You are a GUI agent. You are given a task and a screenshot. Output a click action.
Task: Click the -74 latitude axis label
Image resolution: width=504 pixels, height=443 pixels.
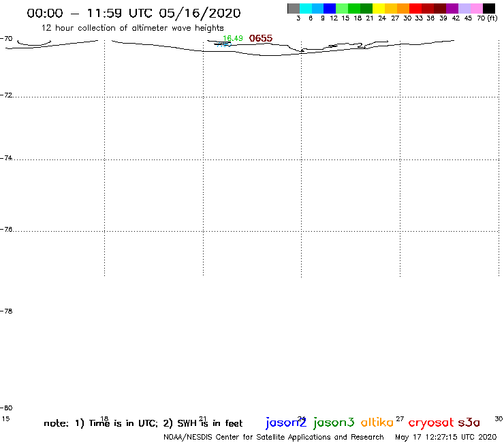click(6, 158)
